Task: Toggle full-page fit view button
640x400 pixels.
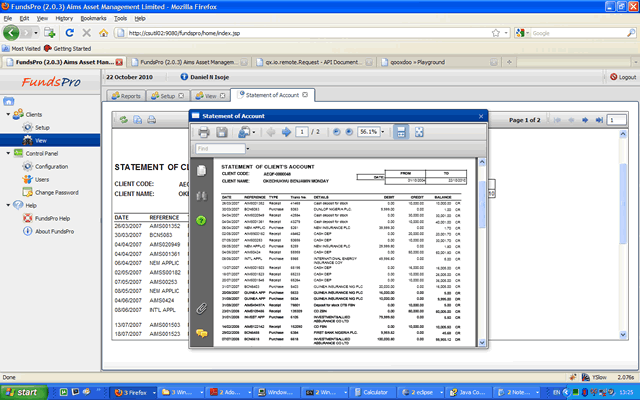Action: (x=419, y=131)
